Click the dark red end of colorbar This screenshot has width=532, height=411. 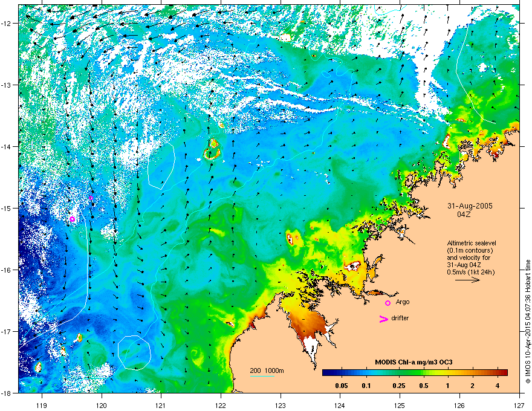pyautogui.click(x=504, y=373)
